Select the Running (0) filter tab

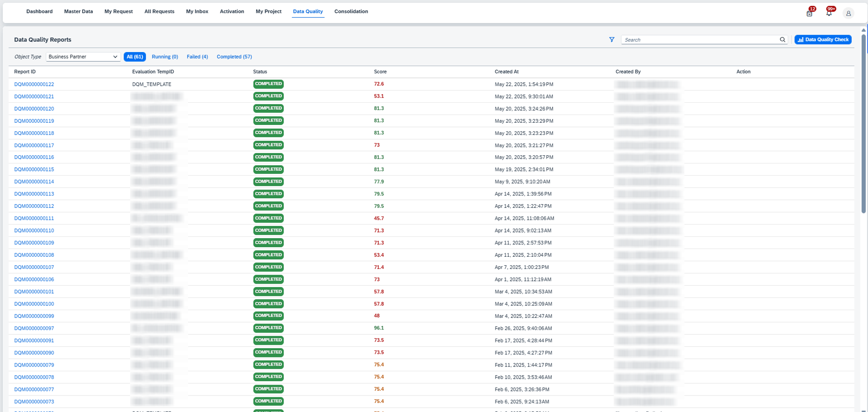click(165, 57)
